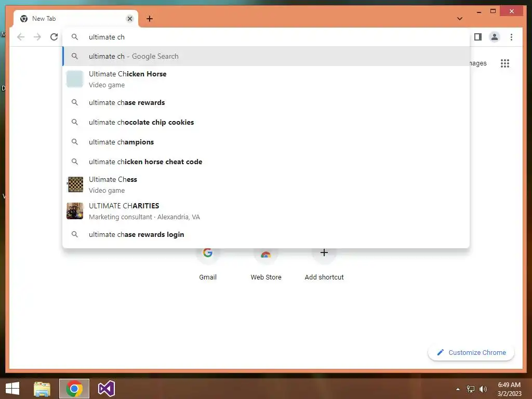Show hidden system tray icons
The image size is (532, 399).
tap(458, 389)
